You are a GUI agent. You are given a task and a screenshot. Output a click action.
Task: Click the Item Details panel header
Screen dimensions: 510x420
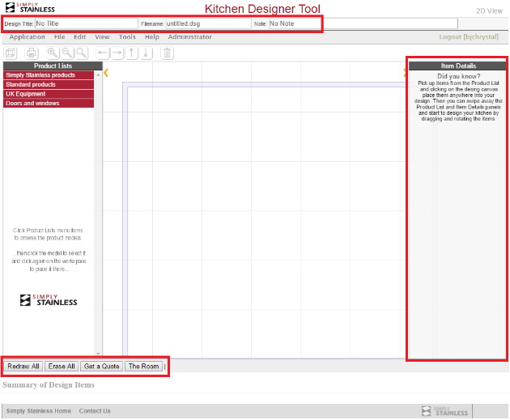point(458,66)
